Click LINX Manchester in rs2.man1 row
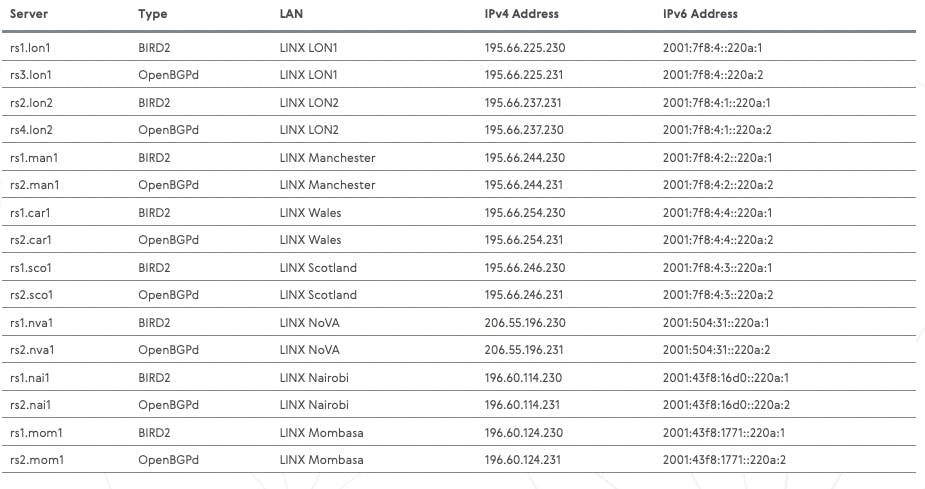 pyautogui.click(x=328, y=185)
